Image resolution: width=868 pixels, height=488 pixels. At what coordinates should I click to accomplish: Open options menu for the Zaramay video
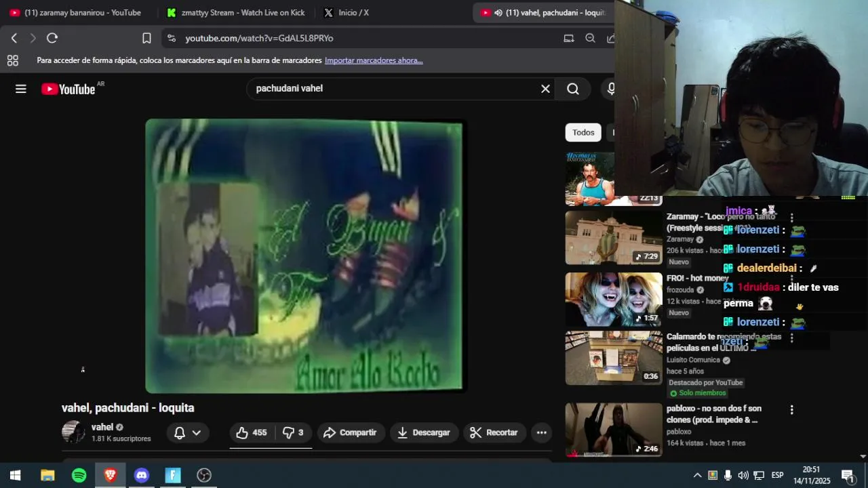791,218
